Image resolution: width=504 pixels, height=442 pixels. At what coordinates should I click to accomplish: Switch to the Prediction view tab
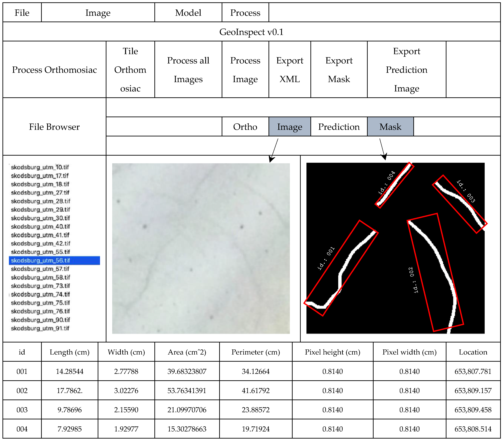tap(339, 127)
